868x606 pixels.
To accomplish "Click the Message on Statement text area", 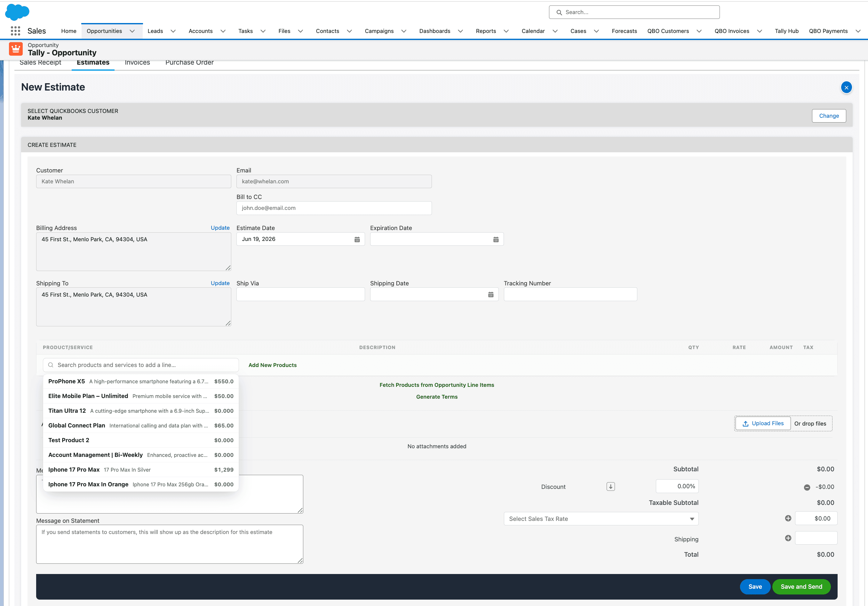I will [x=170, y=544].
